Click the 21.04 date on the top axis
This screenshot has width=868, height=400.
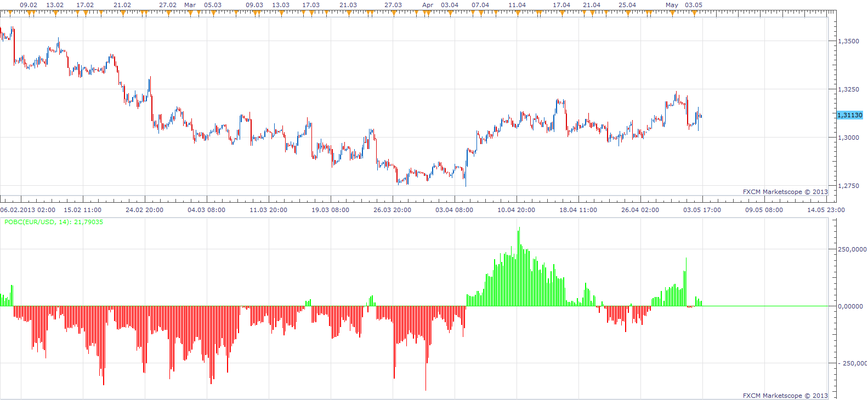click(x=592, y=5)
